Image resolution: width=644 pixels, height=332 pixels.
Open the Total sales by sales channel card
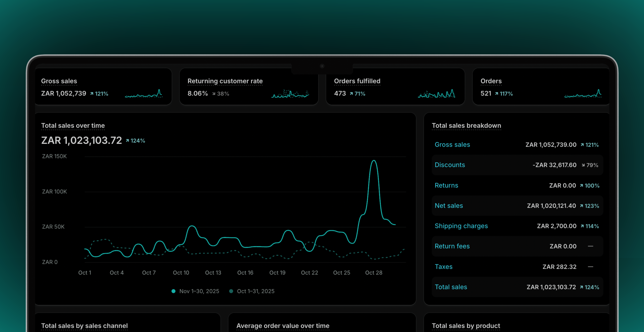point(85,326)
